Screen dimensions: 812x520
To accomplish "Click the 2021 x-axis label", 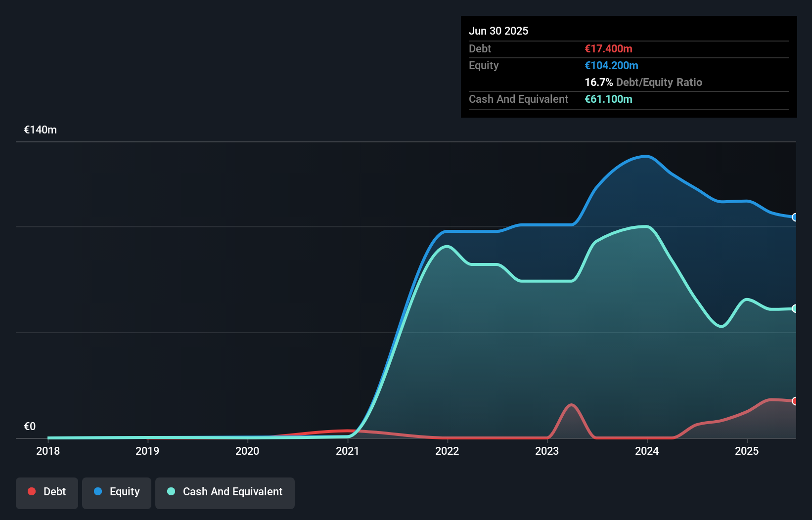I will (347, 451).
